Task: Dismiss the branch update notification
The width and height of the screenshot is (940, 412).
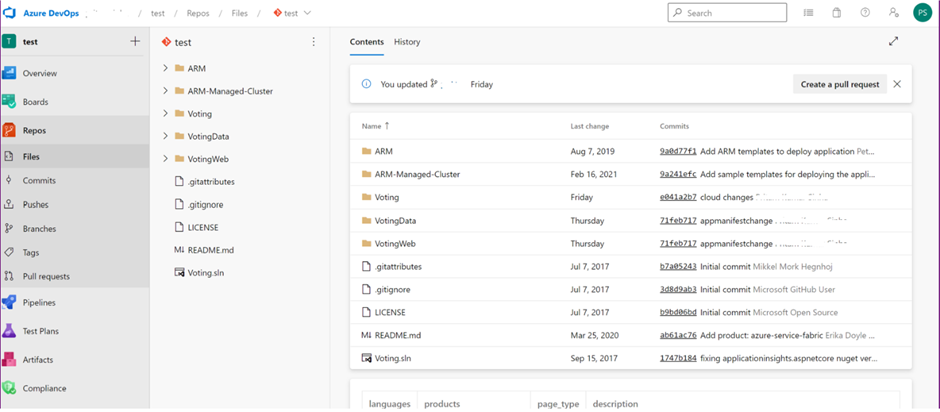Action: tap(897, 84)
